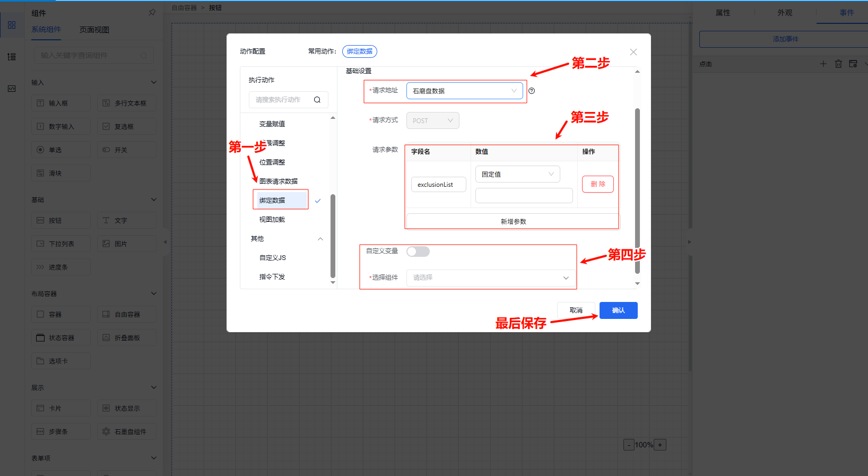Click the 确认 button to save
Viewport: 868px width, 476px height.
619,310
